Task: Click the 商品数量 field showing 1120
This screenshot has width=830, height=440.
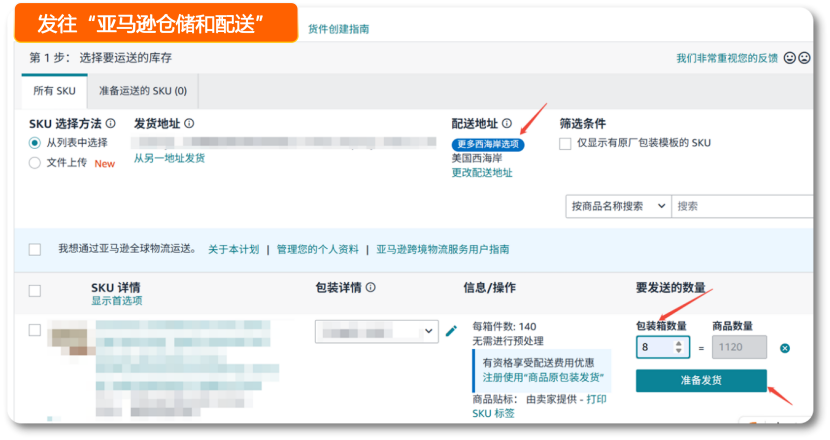Action: click(x=739, y=347)
